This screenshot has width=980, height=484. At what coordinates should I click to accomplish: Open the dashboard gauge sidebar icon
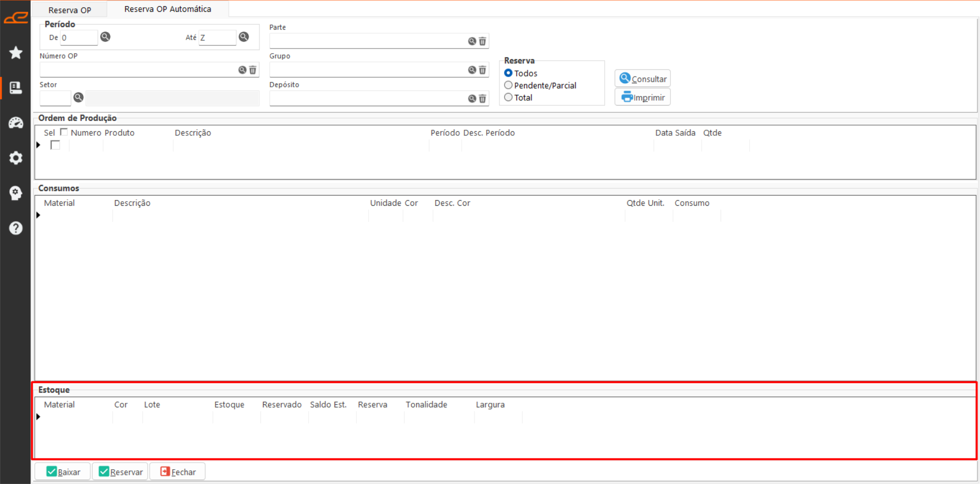click(16, 123)
